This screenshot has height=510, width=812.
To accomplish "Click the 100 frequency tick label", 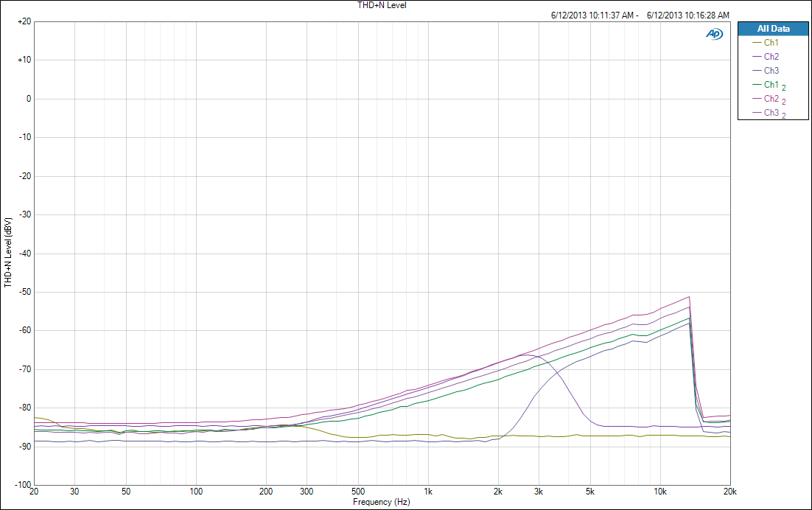I will pos(196,492).
